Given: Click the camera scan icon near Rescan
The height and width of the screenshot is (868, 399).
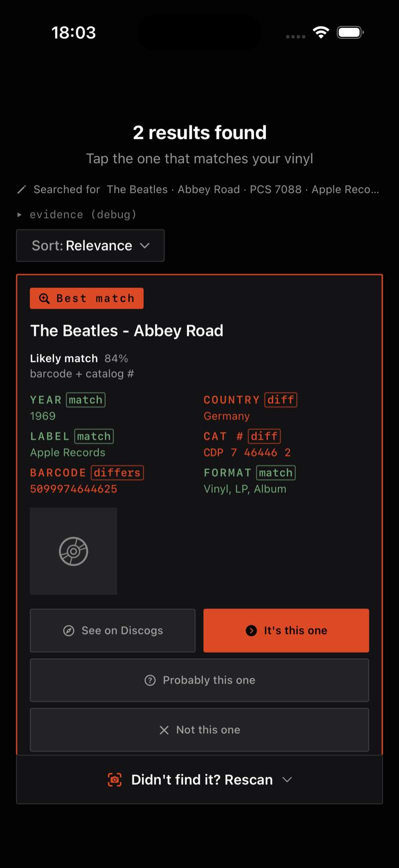Looking at the screenshot, I should 115,780.
